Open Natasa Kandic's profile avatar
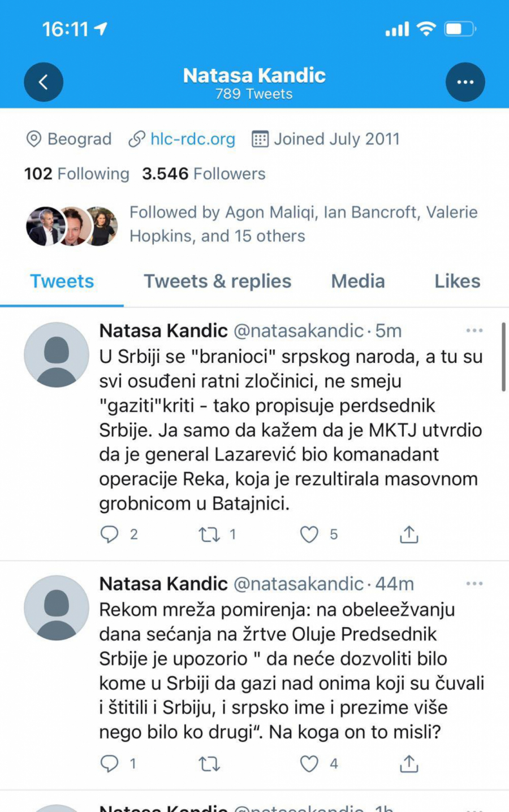 click(x=56, y=355)
